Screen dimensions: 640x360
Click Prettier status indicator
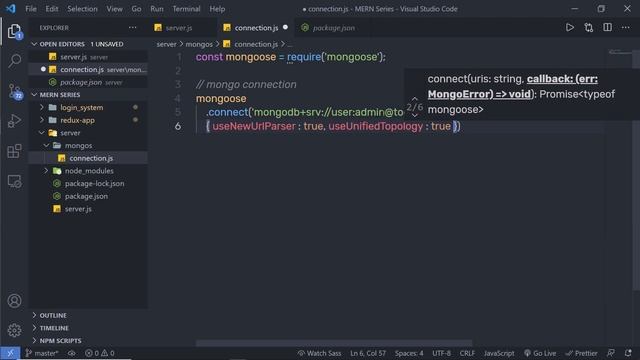pyautogui.click(x=581, y=353)
